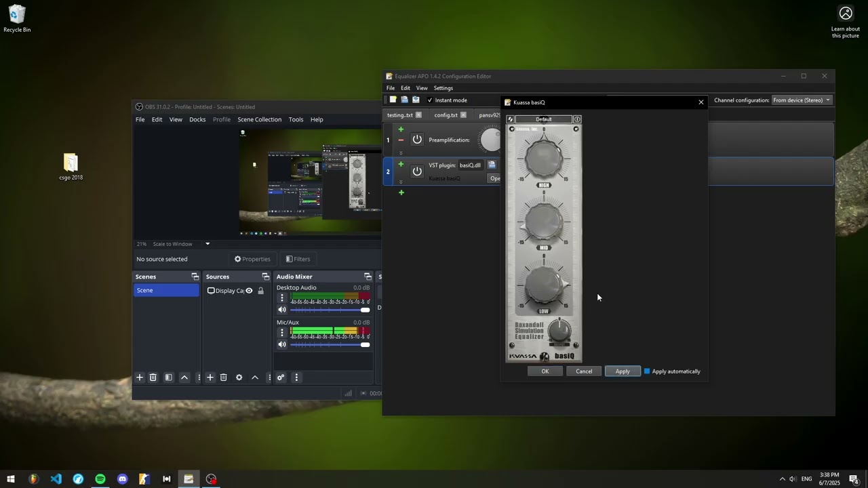This screenshot has height=488, width=868.
Task: Open Channel configuration dropdown
Action: 802,100
